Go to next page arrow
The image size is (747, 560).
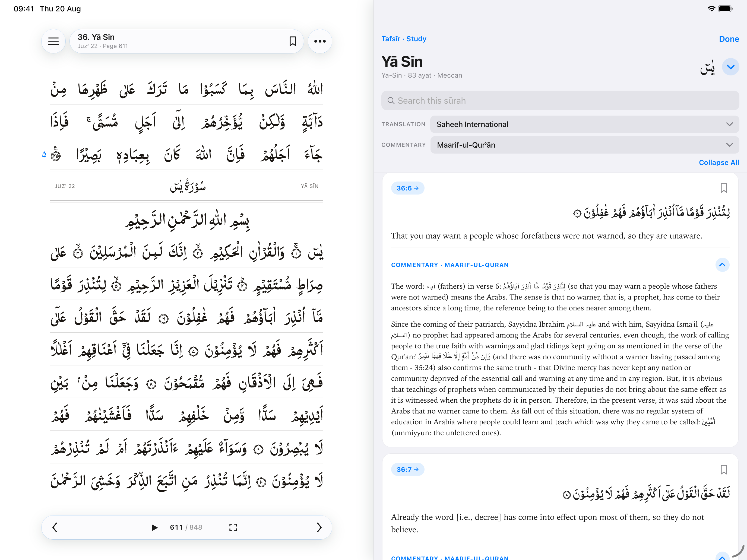point(319,527)
